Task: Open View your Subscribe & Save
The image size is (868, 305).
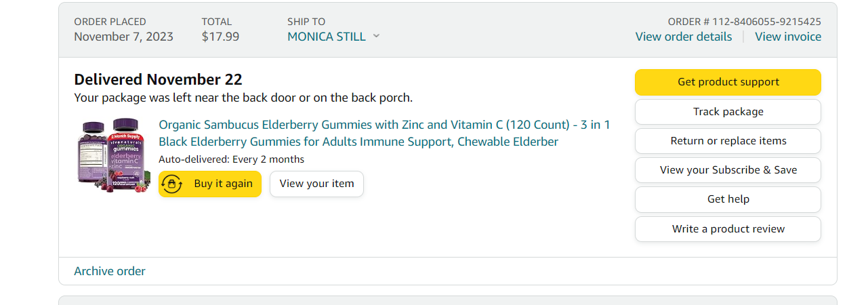Action: pos(728,170)
